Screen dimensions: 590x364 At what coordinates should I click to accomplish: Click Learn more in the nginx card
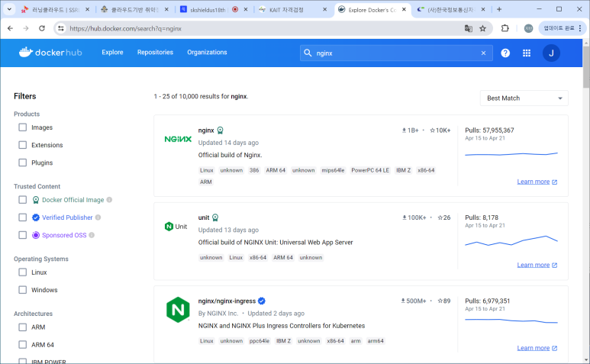pos(537,182)
